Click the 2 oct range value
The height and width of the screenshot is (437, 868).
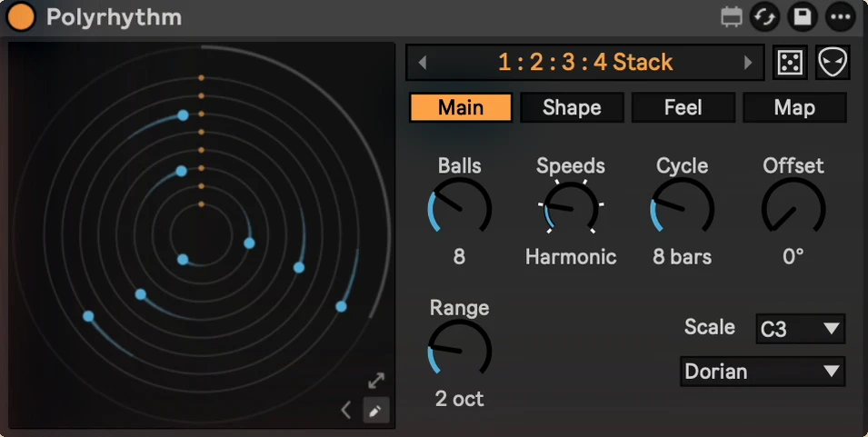click(460, 399)
